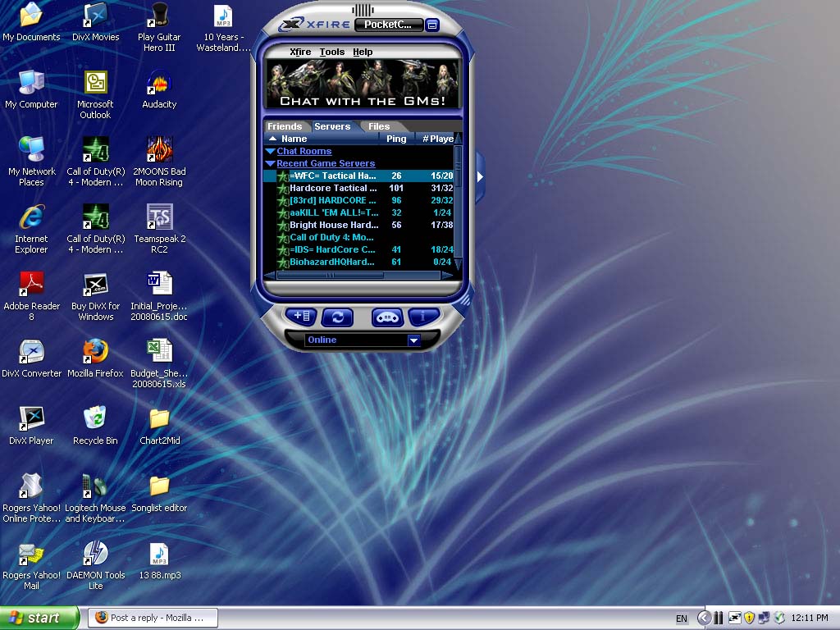Select the 2MOONS Bad Moon Rising icon
Viewport: 840px width, 630px height.
tap(159, 151)
